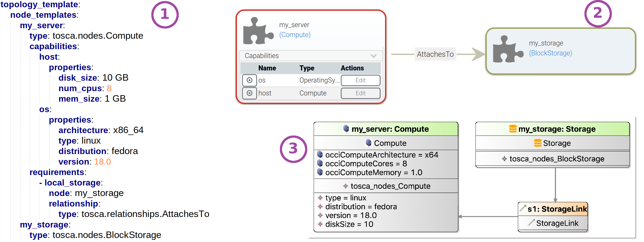Click the Type column header

pos(307,68)
